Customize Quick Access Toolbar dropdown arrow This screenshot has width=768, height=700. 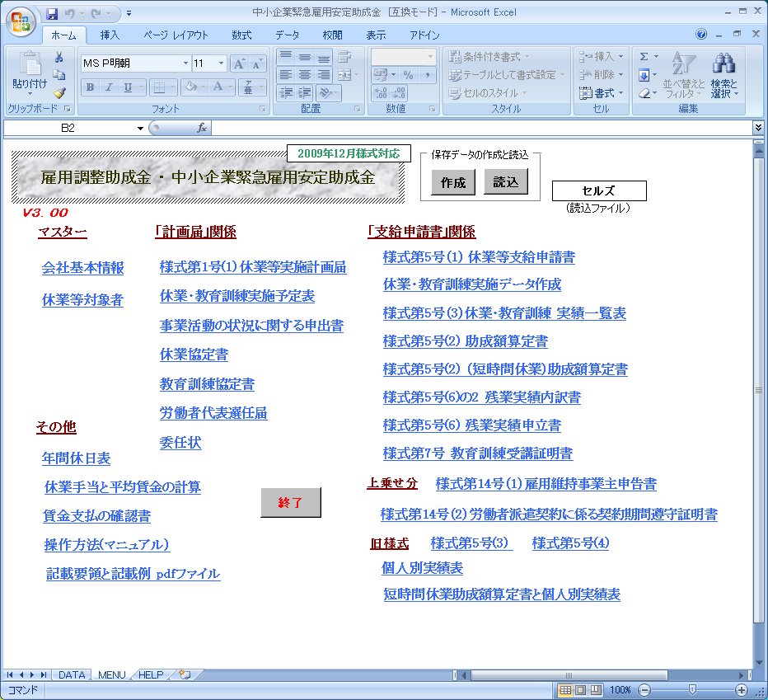(x=129, y=14)
